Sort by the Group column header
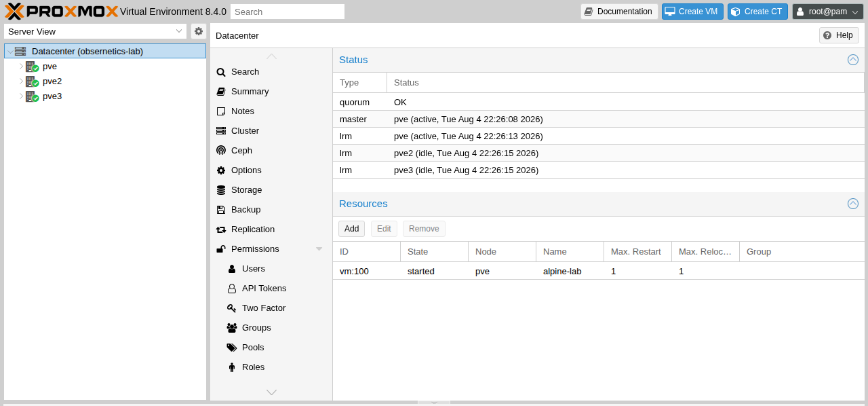Image resolution: width=868 pixels, height=406 pixels. [802, 252]
